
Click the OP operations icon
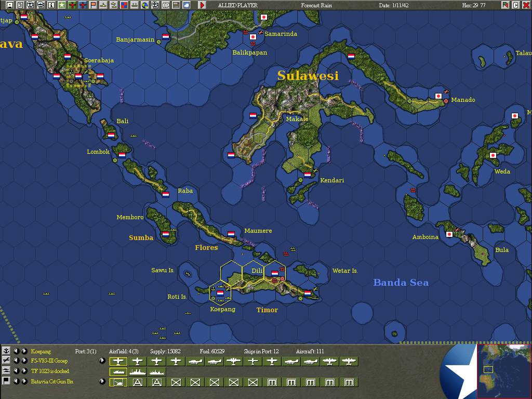coord(166,5)
